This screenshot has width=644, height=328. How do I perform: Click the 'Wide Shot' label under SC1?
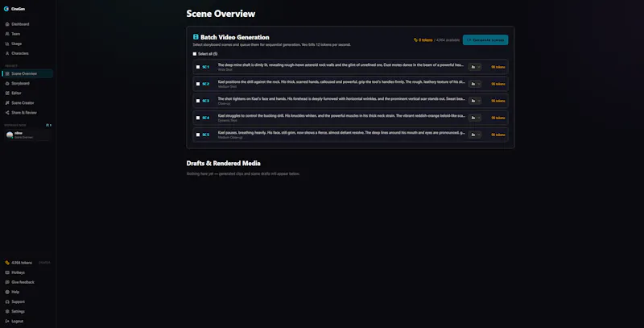point(225,70)
